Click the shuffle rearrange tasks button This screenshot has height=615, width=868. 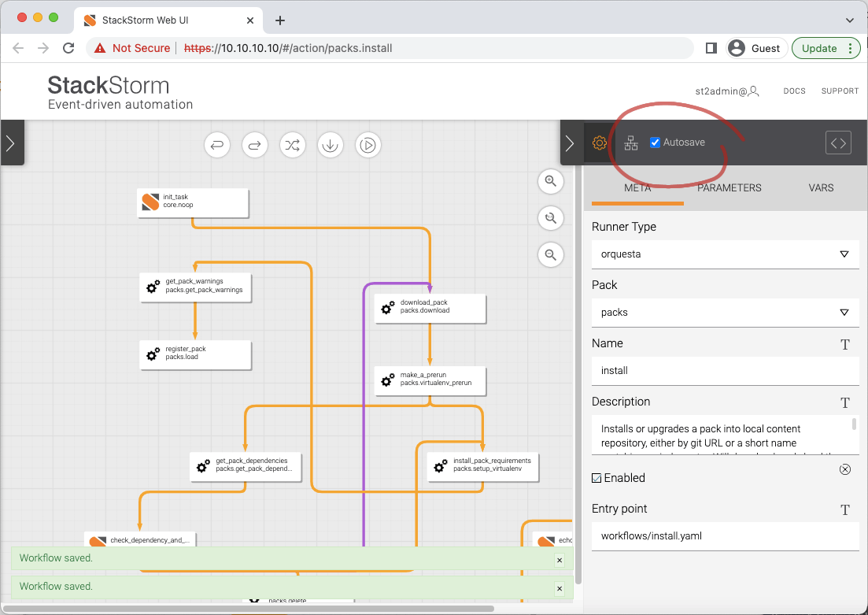pos(292,145)
